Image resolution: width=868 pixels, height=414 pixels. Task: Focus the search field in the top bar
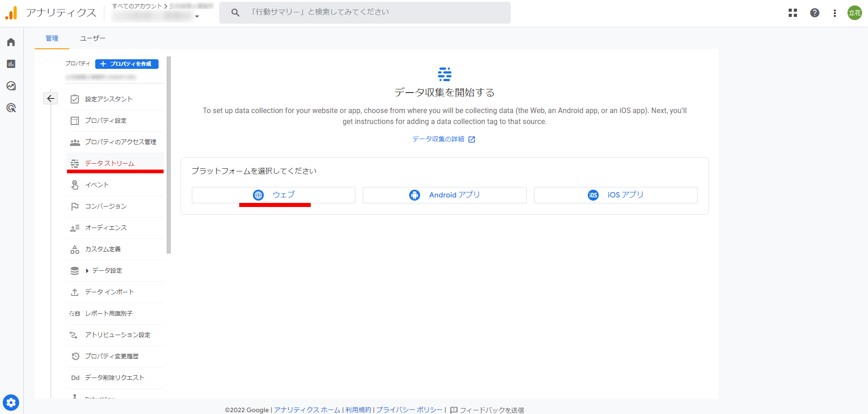[x=365, y=12]
